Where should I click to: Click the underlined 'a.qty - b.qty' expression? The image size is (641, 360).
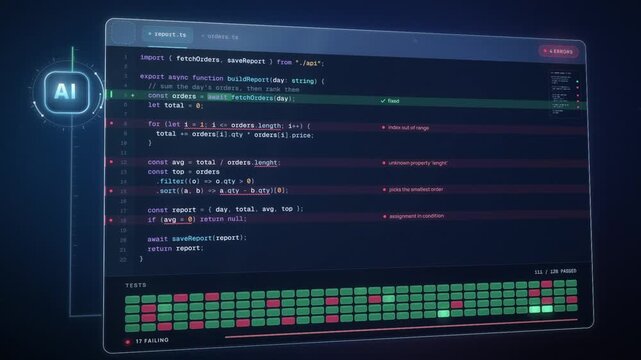coord(244,190)
